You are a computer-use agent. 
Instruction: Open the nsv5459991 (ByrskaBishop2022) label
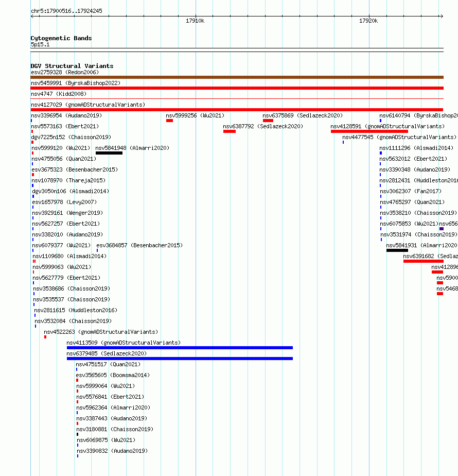tap(76, 83)
